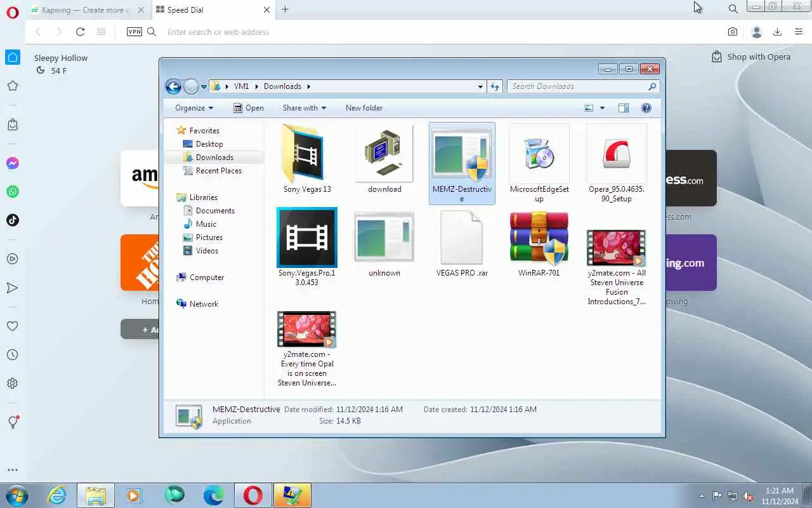Click Shop with Opera link

pyautogui.click(x=750, y=57)
